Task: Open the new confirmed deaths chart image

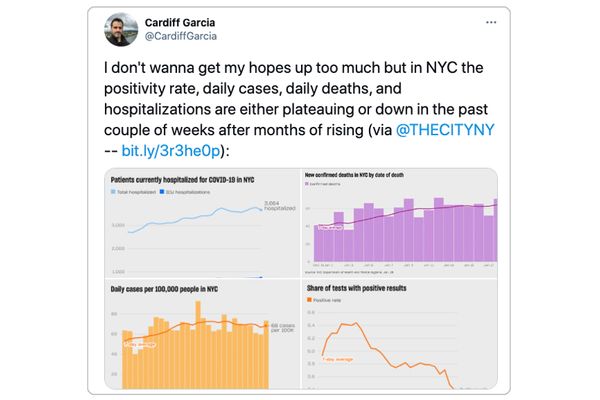Action: [400, 223]
